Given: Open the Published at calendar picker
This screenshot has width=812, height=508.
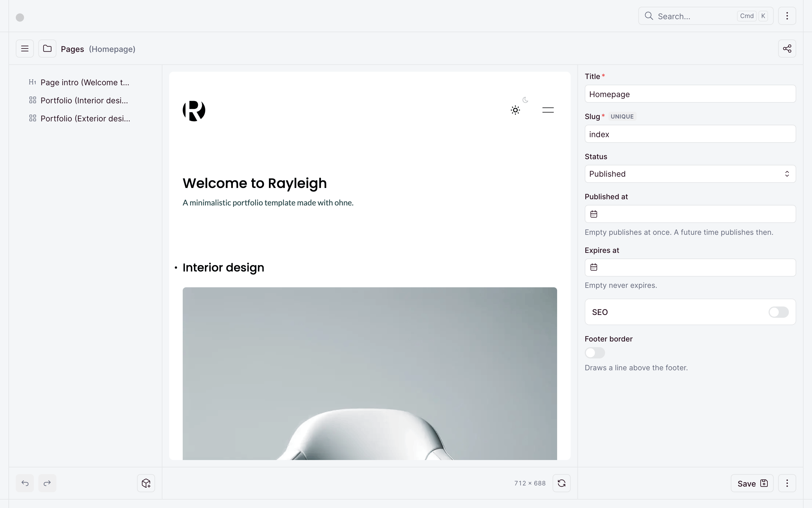Looking at the screenshot, I should pos(593,214).
